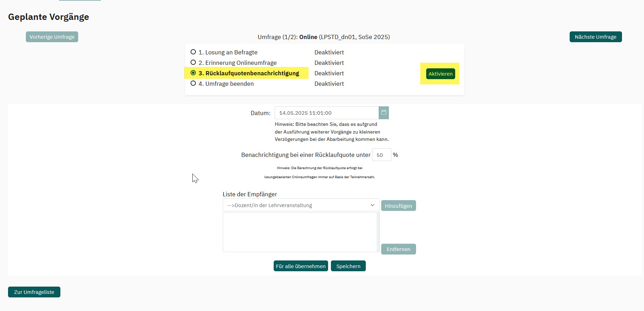Click the 'Datum:' label

[x=260, y=113]
